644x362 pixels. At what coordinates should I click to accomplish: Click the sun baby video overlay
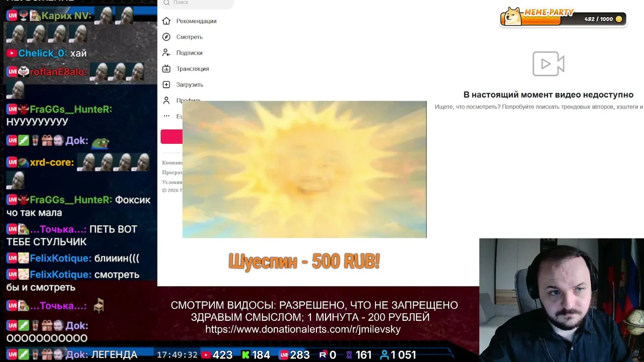pyautogui.click(x=304, y=169)
